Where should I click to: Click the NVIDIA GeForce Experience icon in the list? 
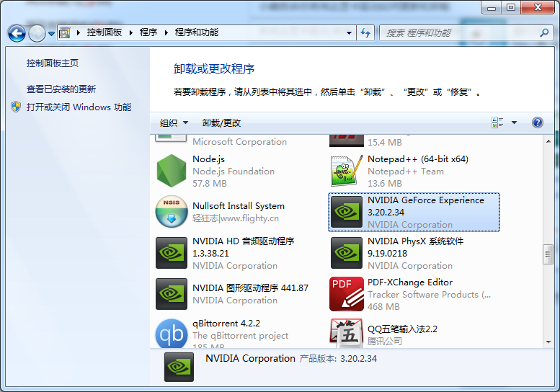(x=347, y=212)
